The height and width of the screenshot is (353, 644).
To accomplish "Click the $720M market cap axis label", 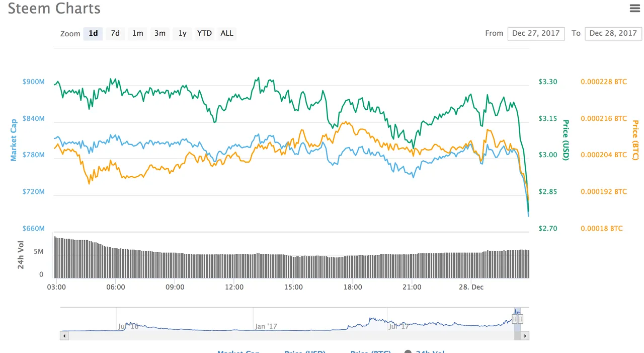I will click(34, 192).
